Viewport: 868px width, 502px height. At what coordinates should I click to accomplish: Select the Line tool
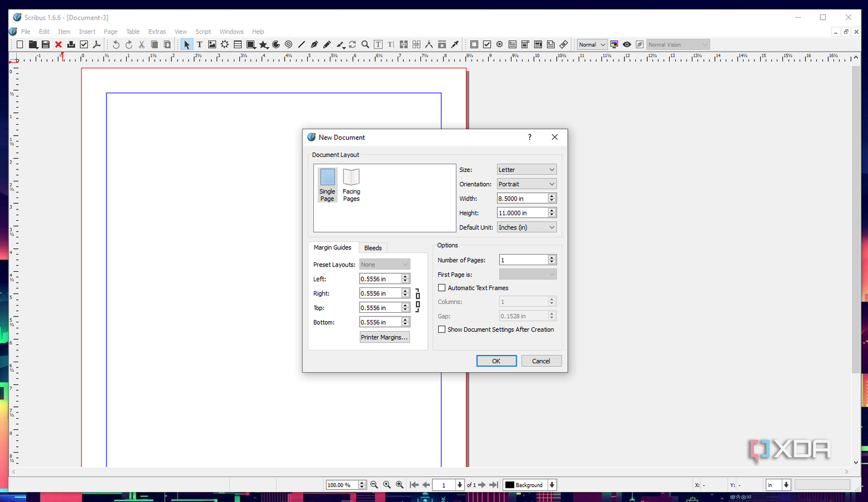[x=301, y=45]
